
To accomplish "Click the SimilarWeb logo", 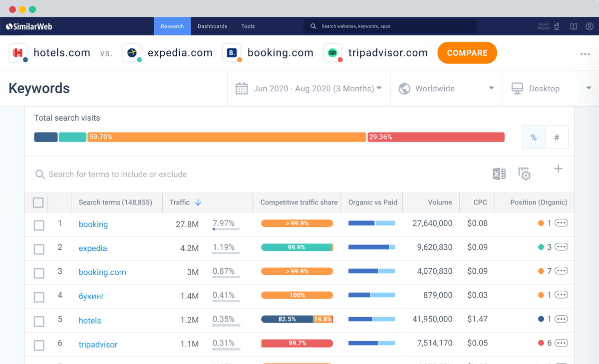I will click(x=29, y=26).
